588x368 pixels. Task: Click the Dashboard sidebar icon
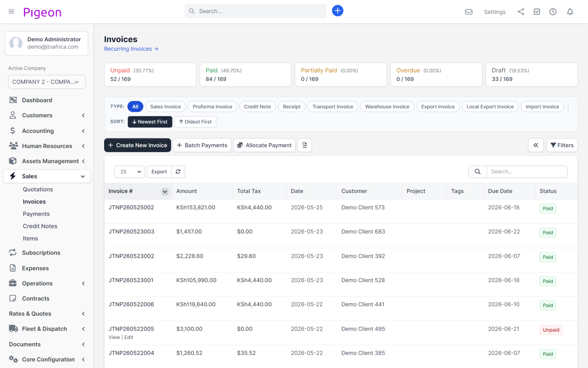[x=13, y=100]
